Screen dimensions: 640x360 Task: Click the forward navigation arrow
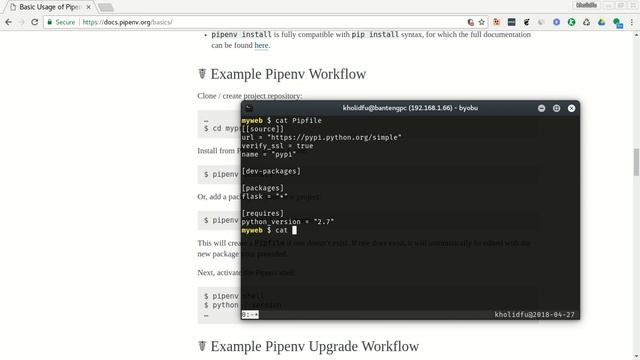pos(22,22)
